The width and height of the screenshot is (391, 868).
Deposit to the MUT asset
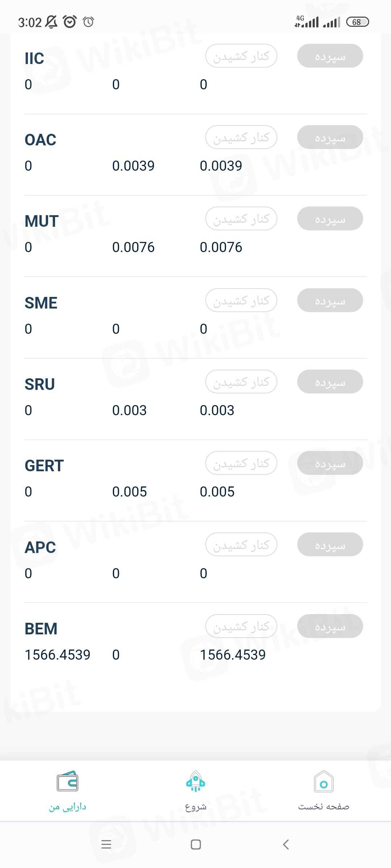pyautogui.click(x=330, y=219)
